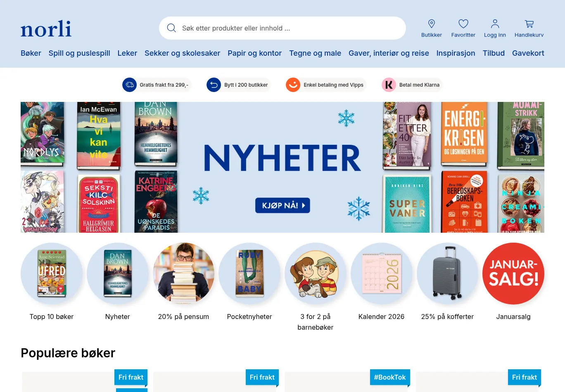Click the Bytt i 200 butikker return icon
The height and width of the screenshot is (392, 565).
(x=214, y=85)
